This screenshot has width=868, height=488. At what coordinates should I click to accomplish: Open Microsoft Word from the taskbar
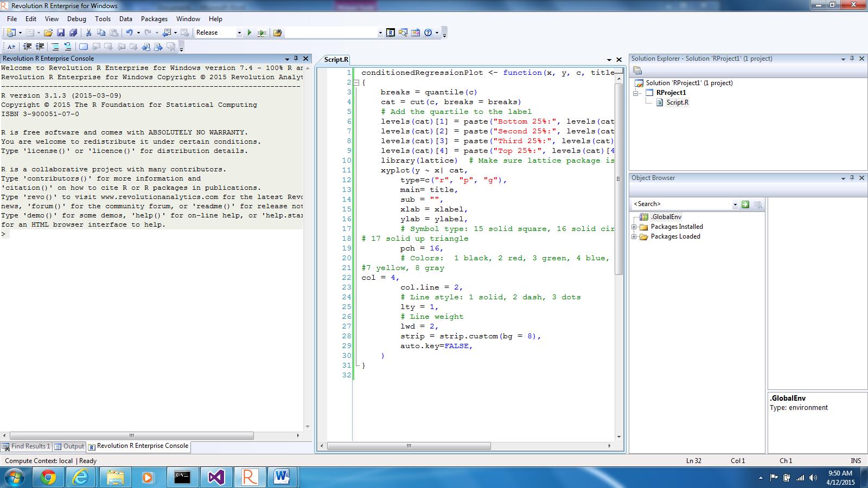[282, 477]
